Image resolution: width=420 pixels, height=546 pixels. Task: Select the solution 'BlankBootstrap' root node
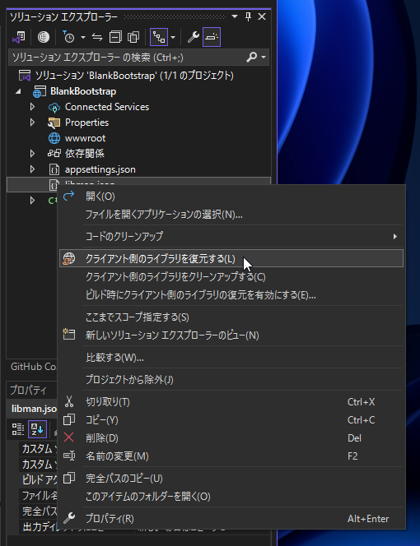(134, 76)
